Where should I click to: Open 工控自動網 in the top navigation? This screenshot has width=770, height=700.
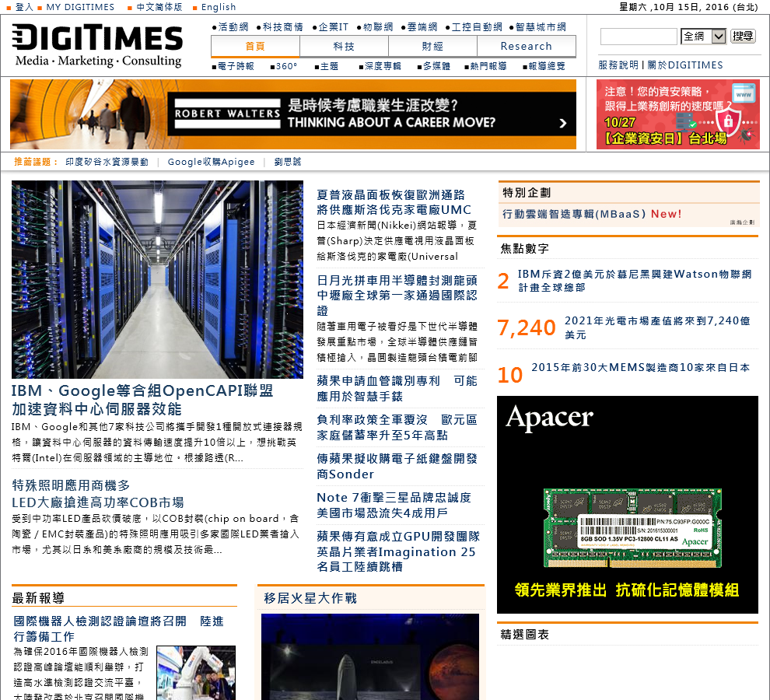[477, 27]
